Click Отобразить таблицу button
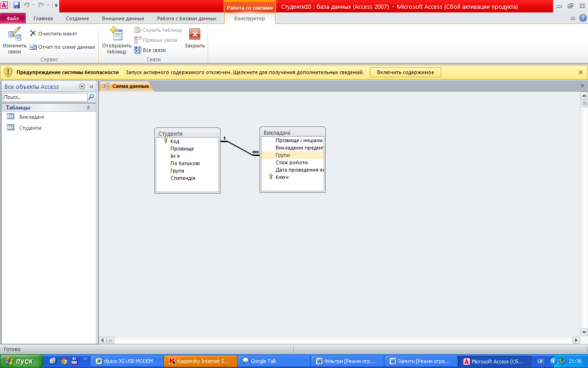 (117, 40)
